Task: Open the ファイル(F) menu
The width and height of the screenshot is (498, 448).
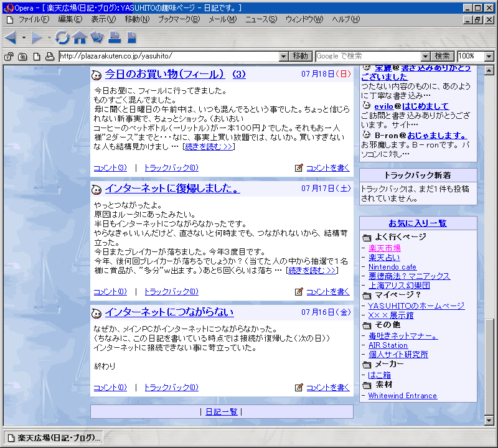Action: pyautogui.click(x=34, y=20)
